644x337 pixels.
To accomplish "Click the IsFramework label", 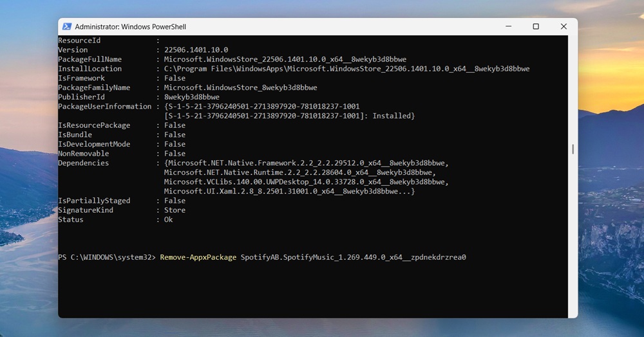I will [x=81, y=78].
